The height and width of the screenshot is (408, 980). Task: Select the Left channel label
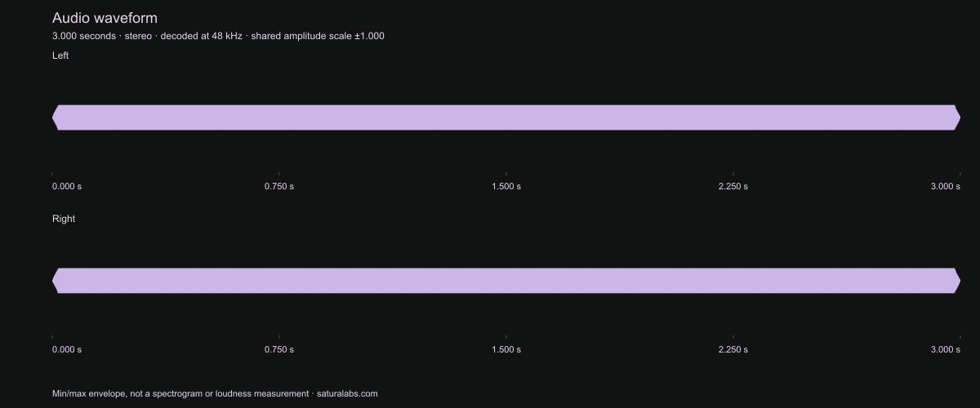point(60,55)
